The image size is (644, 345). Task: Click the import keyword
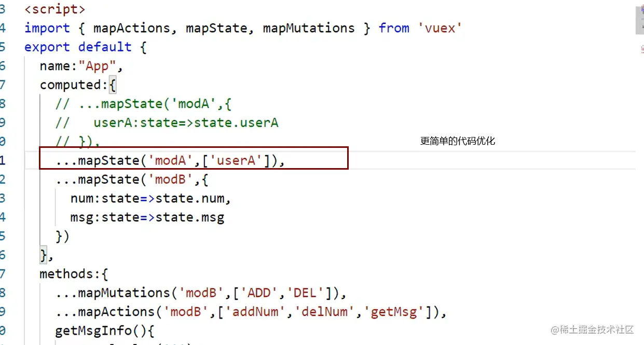click(x=47, y=28)
